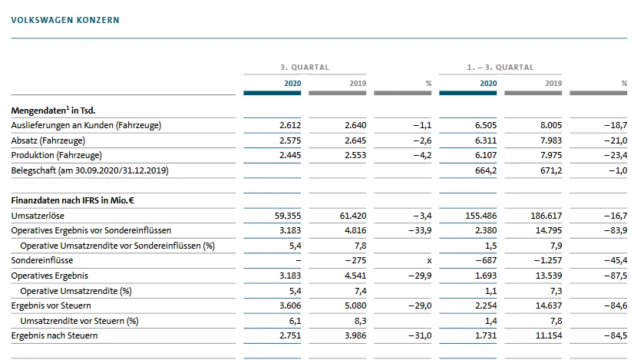This screenshot has height=360, width=644.
Task: Select the '1. – 3. QUARTAL' column group header
Action: pos(500,68)
